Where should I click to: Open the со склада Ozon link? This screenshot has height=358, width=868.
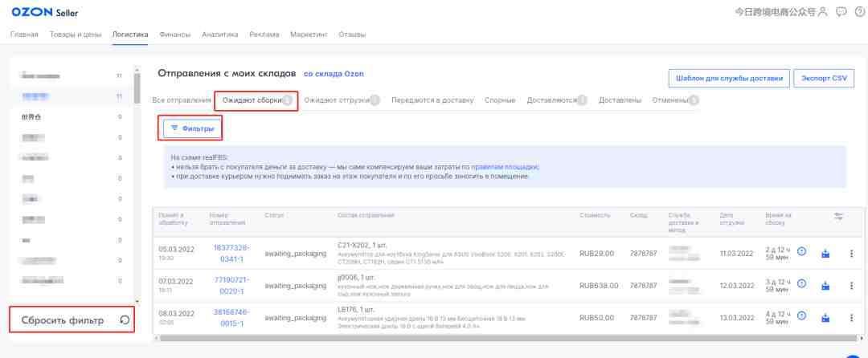[334, 74]
